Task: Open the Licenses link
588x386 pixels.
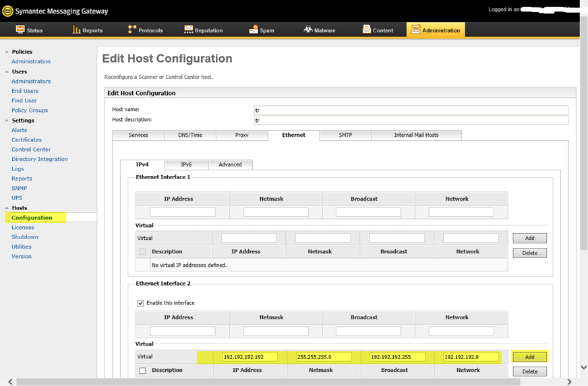Action: click(x=22, y=228)
